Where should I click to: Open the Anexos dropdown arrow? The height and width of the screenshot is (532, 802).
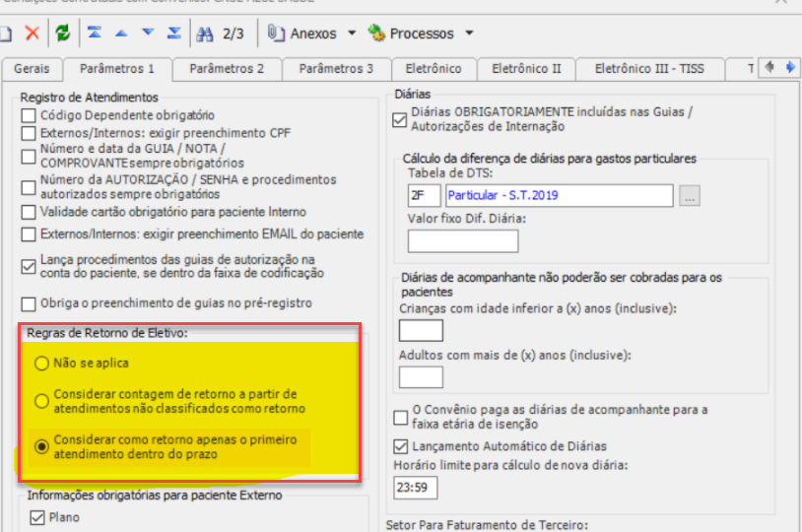click(352, 33)
